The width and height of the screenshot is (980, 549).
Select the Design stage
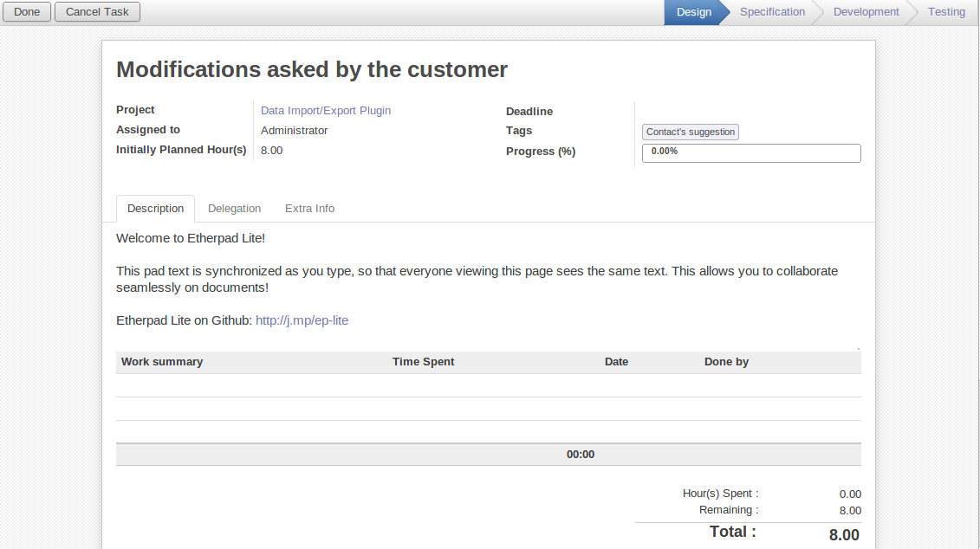693,12
